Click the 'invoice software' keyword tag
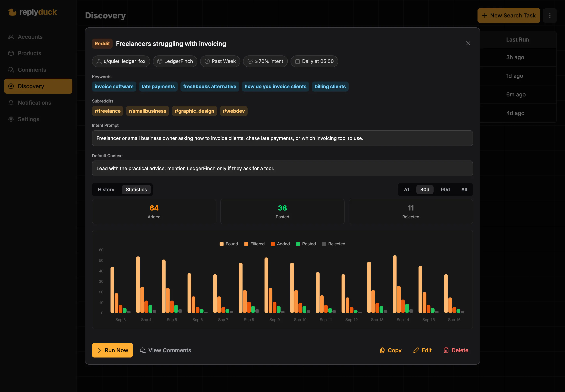This screenshot has width=565, height=392. (x=114, y=86)
